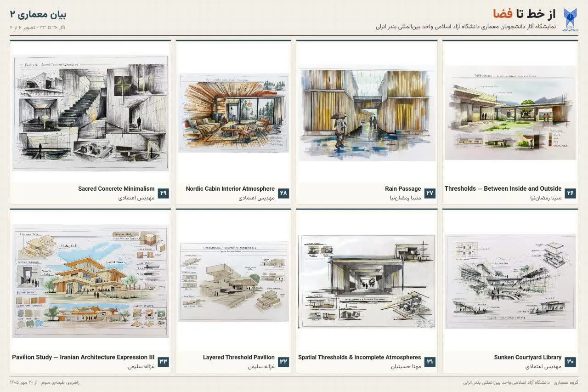Select number badge ۲۷ next to Rain Passage
This screenshot has width=588, height=392.
coord(430,193)
